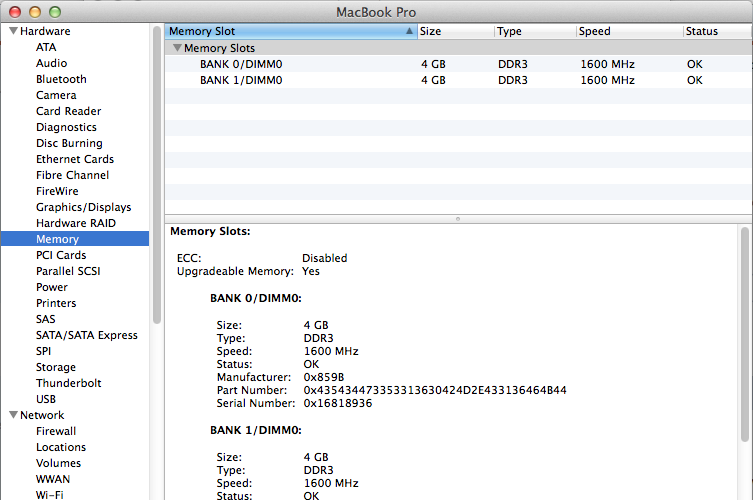The width and height of the screenshot is (753, 500).
Task: Select SPI in the sidebar
Action: (43, 351)
